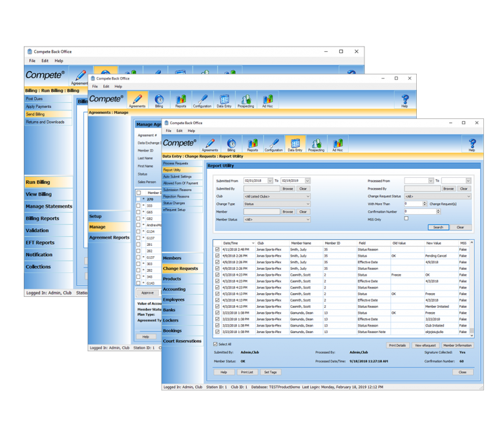Select Agreement Reports in middle window
This screenshot has height=425, width=504.
(x=109, y=237)
